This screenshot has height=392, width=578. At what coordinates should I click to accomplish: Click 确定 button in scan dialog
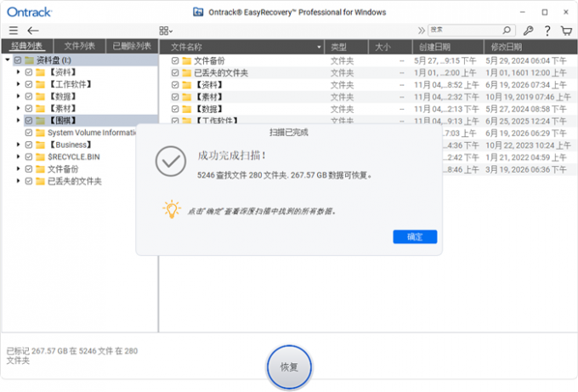pyautogui.click(x=415, y=236)
